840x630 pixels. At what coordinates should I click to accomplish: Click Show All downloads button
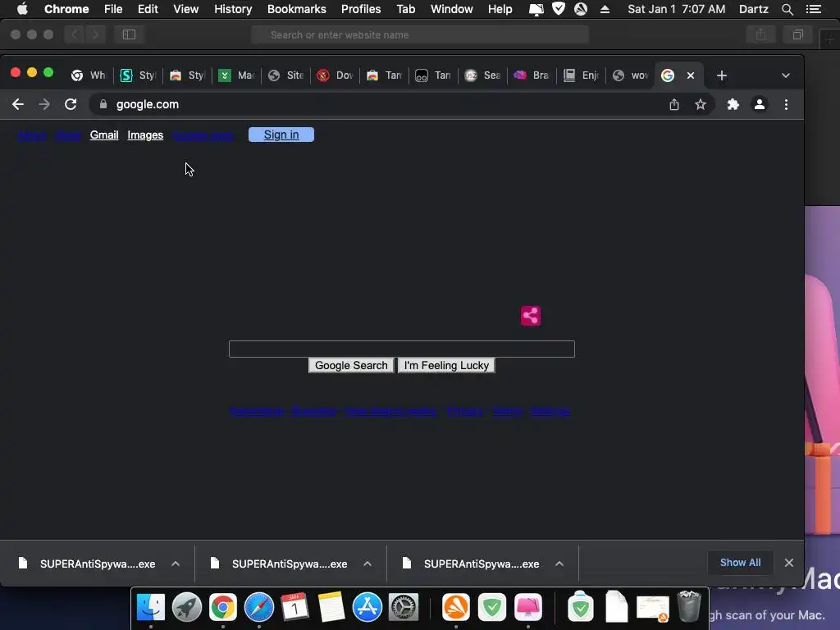point(740,563)
